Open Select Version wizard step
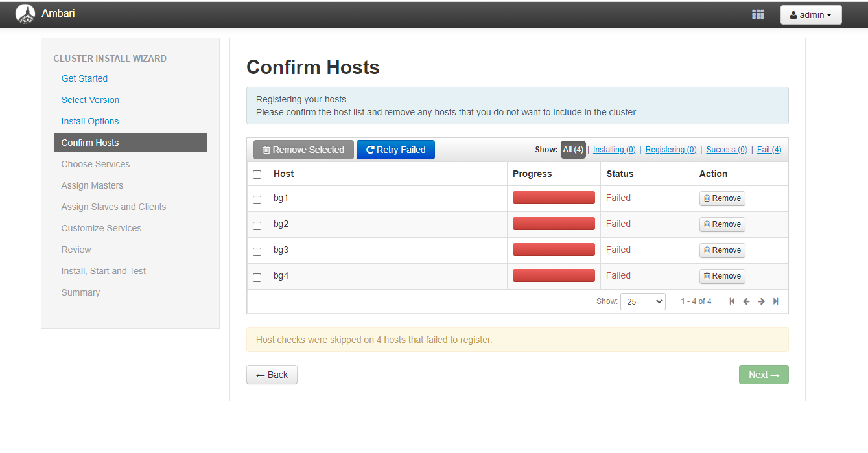Screen dimensions: 868x453 click(x=90, y=100)
